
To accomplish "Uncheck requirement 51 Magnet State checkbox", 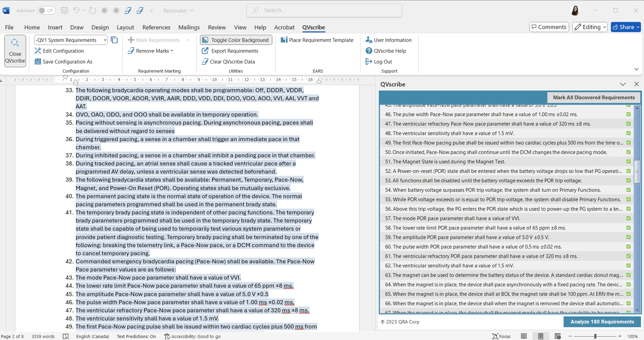I will pyautogui.click(x=628, y=161).
